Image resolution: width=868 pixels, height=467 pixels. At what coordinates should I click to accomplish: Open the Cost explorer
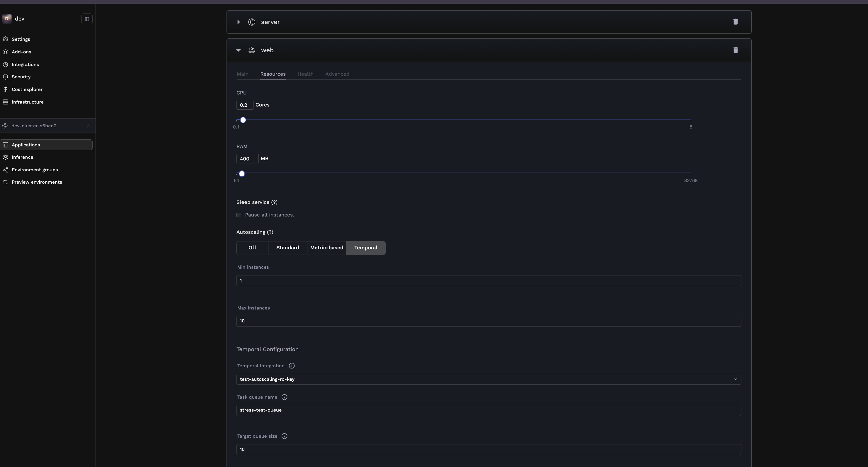[27, 89]
